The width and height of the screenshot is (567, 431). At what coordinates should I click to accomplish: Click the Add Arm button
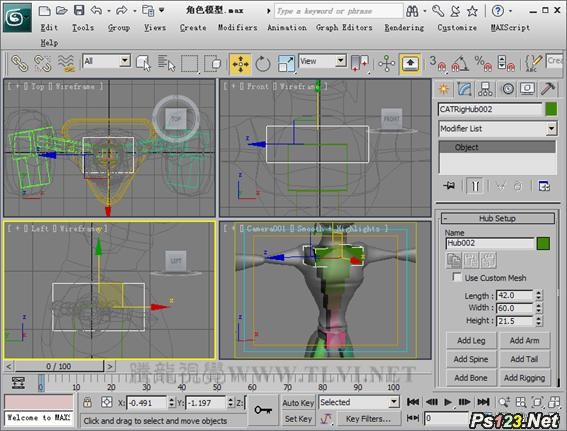pyautogui.click(x=524, y=340)
